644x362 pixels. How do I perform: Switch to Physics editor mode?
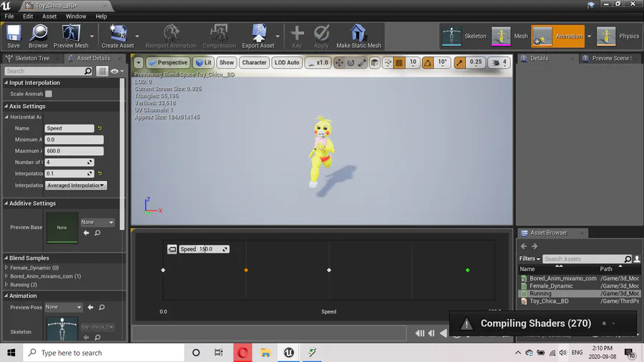tap(618, 36)
